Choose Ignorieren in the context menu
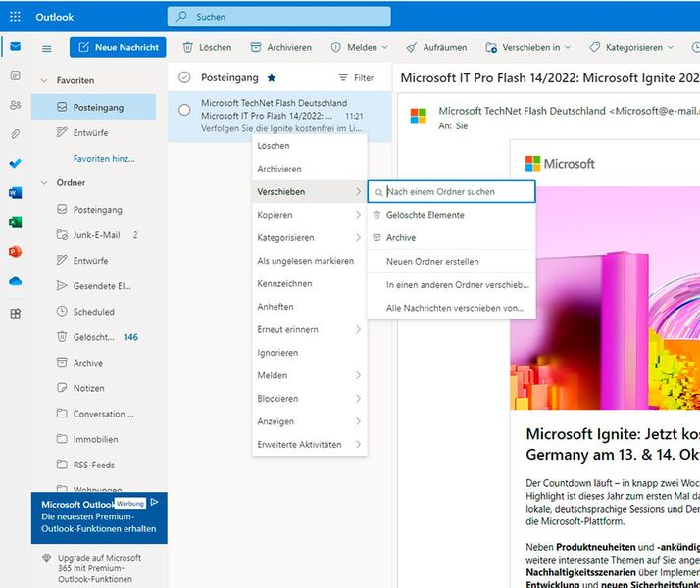This screenshot has width=700, height=588. coord(310,353)
